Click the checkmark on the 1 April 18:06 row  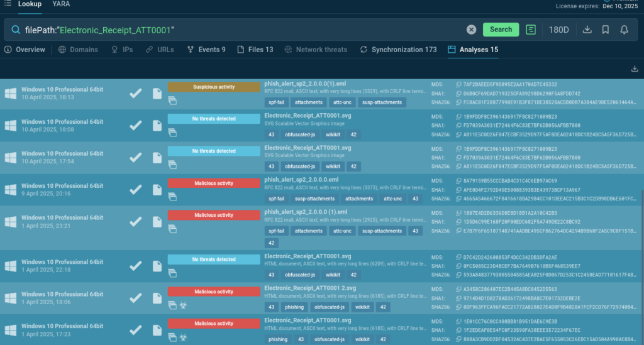135,297
